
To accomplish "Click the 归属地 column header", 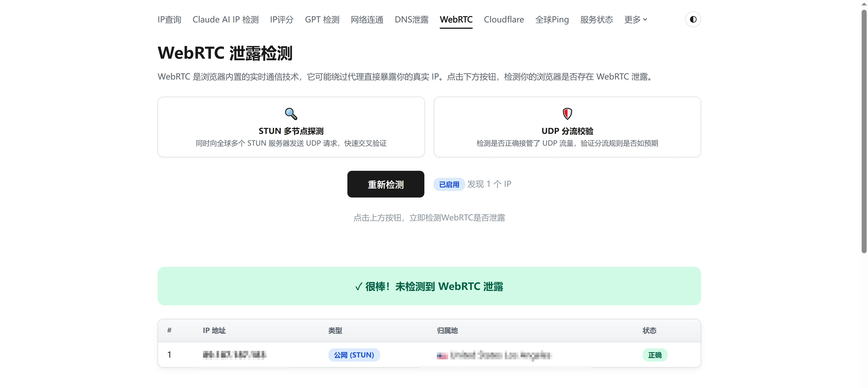I will point(447,330).
